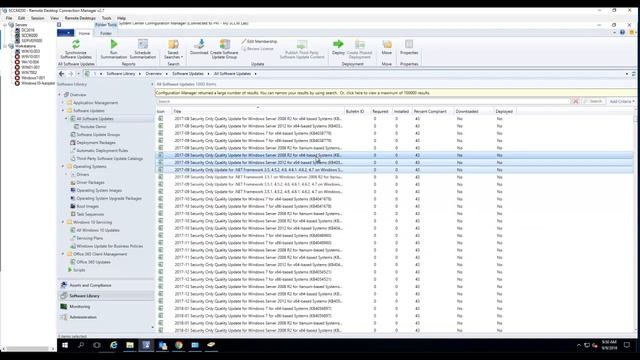
Task: Open the Windows Start menu
Action: point(65,345)
